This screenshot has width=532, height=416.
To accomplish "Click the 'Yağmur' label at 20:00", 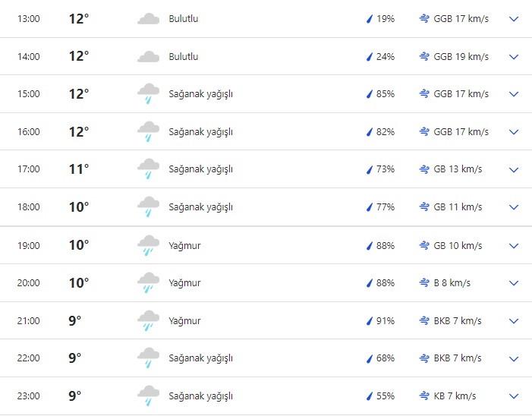I will tap(184, 283).
